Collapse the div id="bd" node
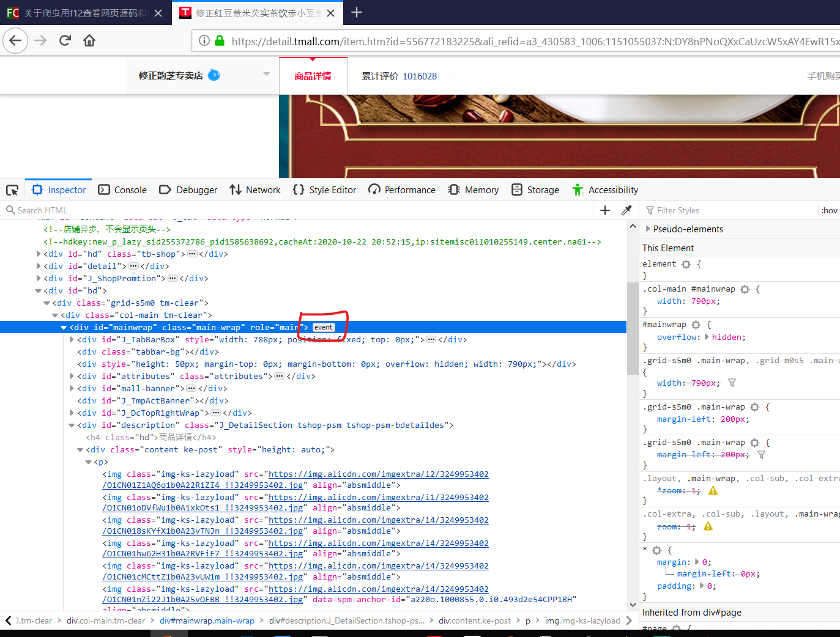The width and height of the screenshot is (840, 637). [x=39, y=290]
